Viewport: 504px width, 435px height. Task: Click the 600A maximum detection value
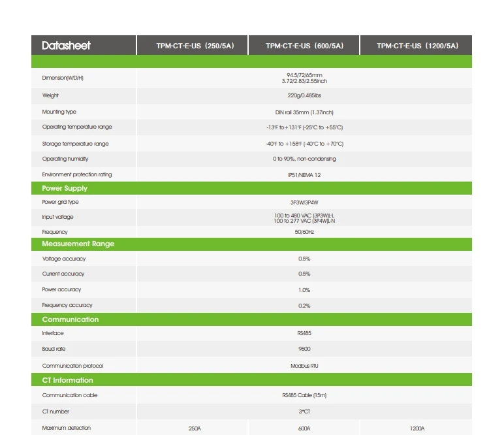tap(304, 429)
